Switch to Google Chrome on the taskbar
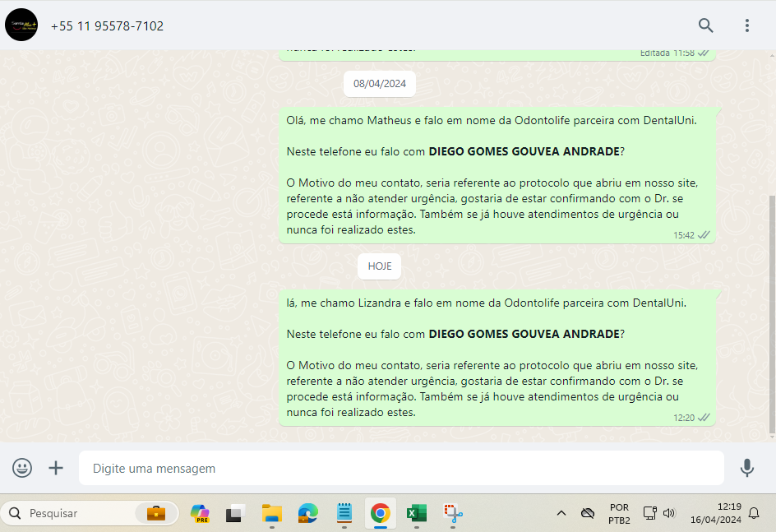Viewport: 776px width, 532px height. coord(380,513)
